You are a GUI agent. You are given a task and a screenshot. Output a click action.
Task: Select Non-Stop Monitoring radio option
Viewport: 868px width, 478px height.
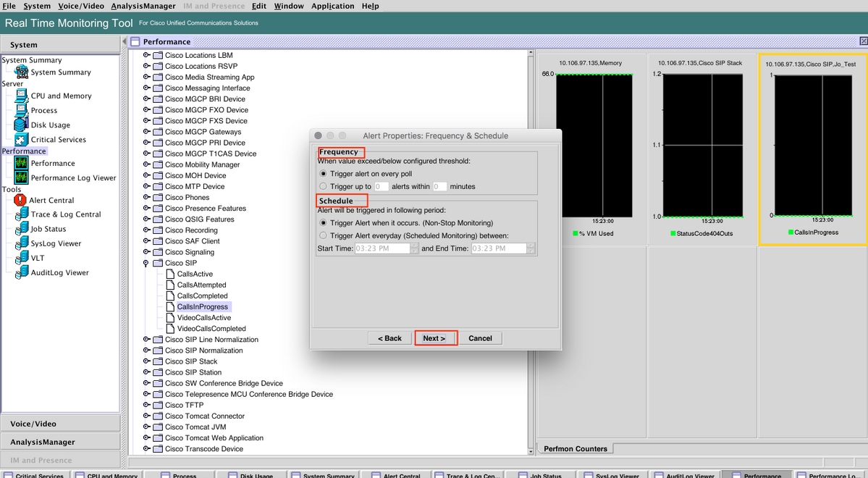(x=324, y=222)
